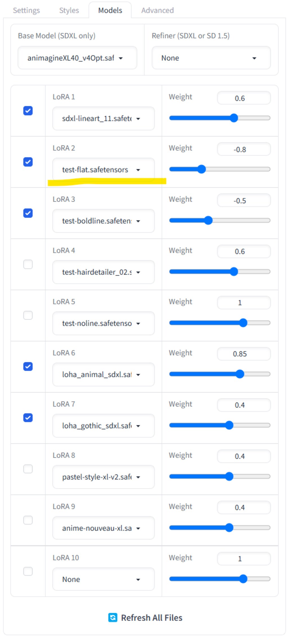288x644 pixels.
Task: Uncheck the LoRA 7 checkbox
Action: 28,418
